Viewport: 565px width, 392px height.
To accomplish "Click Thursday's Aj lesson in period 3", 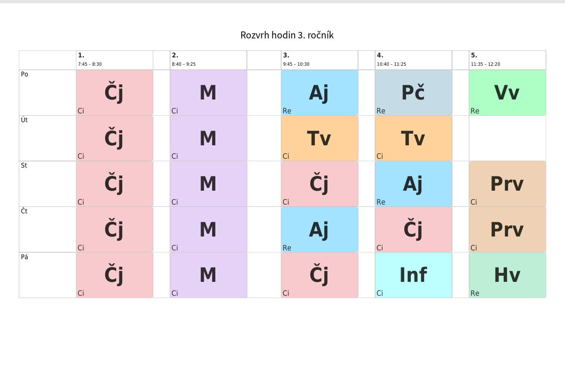I will pyautogui.click(x=319, y=230).
